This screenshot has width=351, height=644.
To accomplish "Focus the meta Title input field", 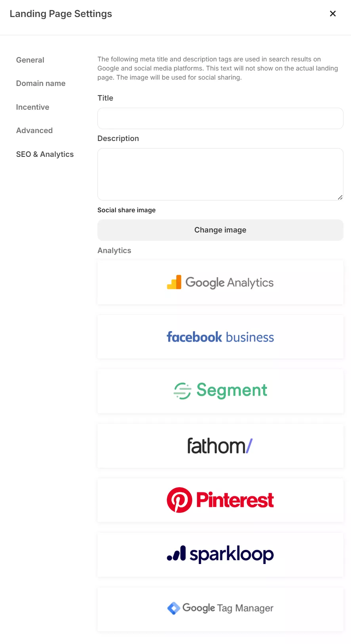I will click(220, 118).
